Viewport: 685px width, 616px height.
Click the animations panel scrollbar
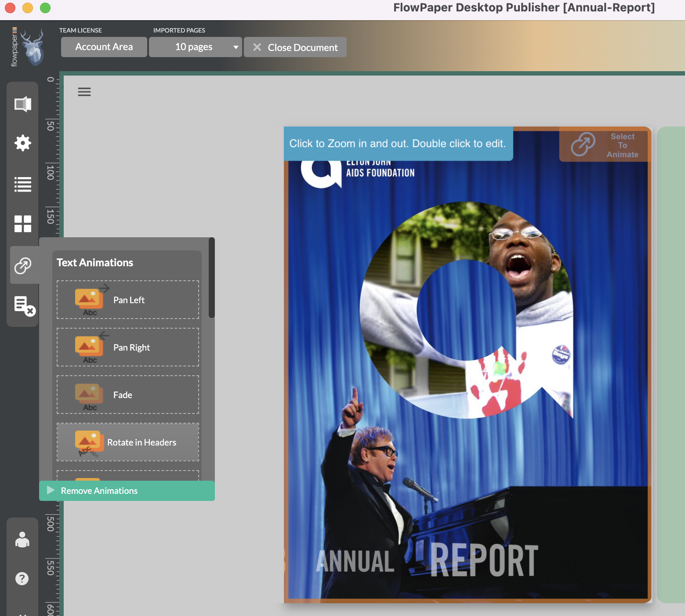(x=211, y=278)
